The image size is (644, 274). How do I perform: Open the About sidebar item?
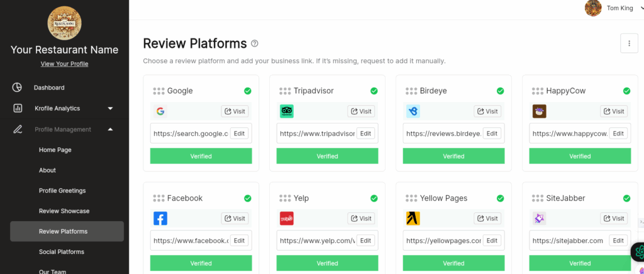click(47, 170)
